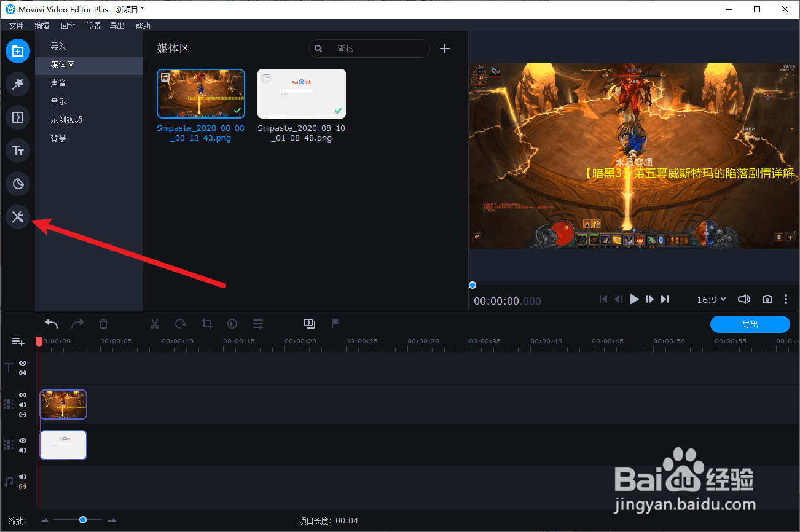Add a marker with the flag icon
The height and width of the screenshot is (532, 800).
[335, 323]
